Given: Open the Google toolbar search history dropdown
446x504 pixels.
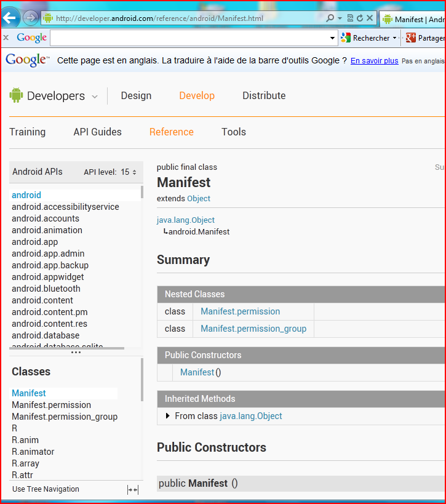Looking at the screenshot, I should coord(333,38).
